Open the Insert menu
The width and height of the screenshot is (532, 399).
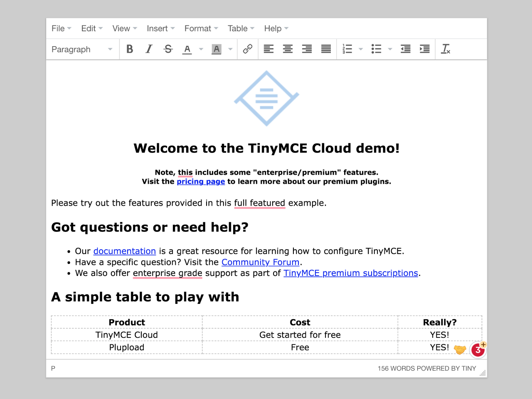tap(160, 28)
